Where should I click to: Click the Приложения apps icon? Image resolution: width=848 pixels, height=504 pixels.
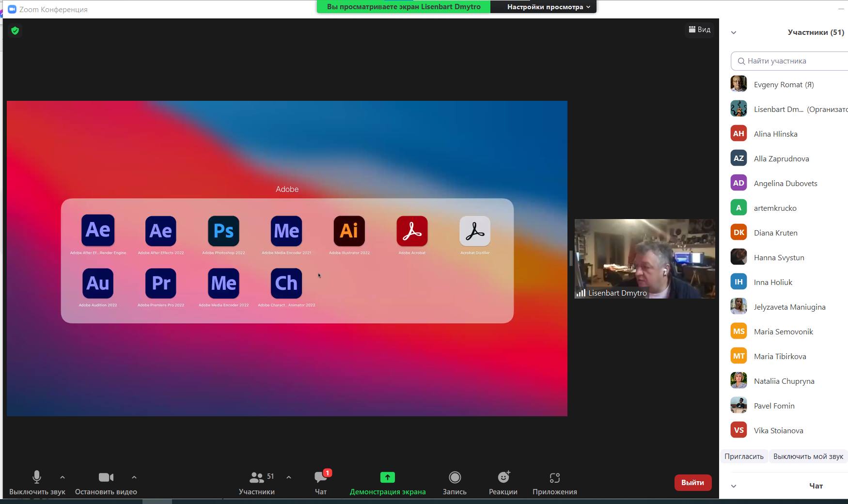click(554, 478)
